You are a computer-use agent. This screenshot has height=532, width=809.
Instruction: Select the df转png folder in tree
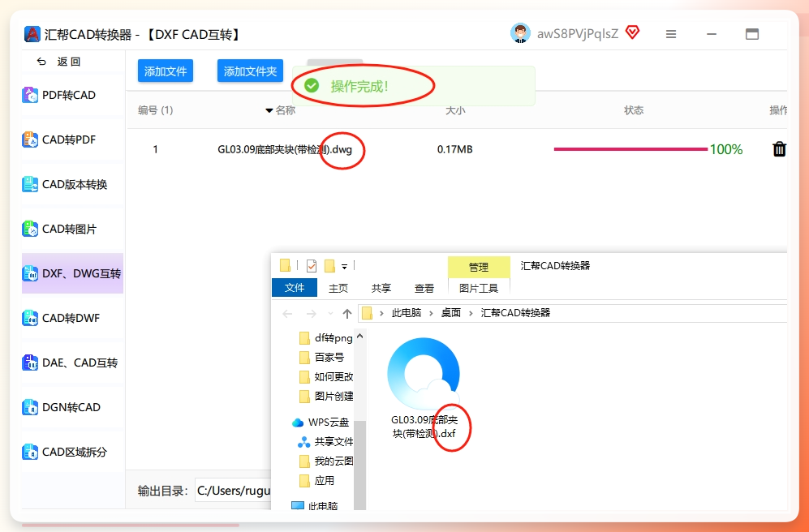(326, 338)
